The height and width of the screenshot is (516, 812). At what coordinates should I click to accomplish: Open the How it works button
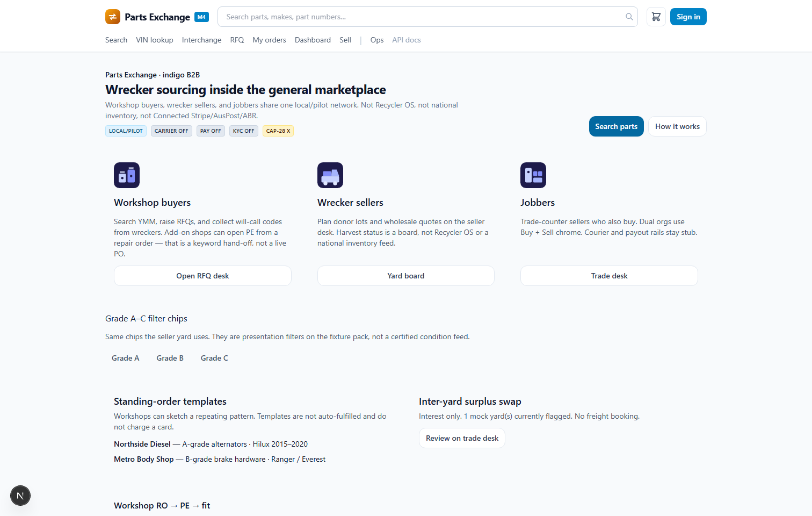[677, 126]
